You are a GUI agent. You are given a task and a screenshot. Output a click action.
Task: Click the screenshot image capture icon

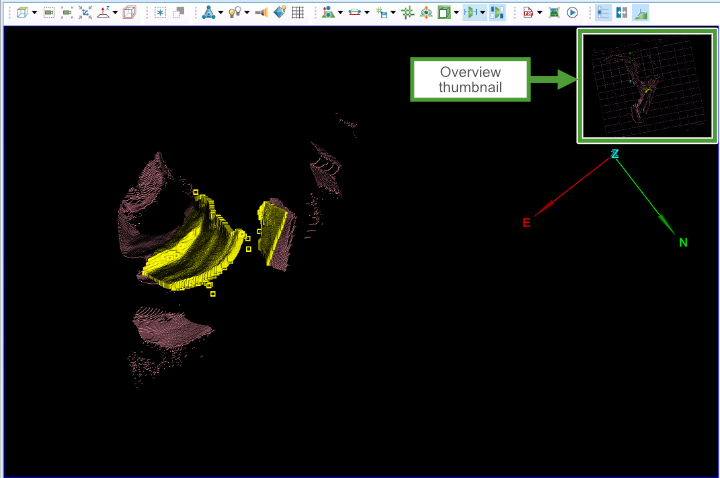(x=554, y=12)
